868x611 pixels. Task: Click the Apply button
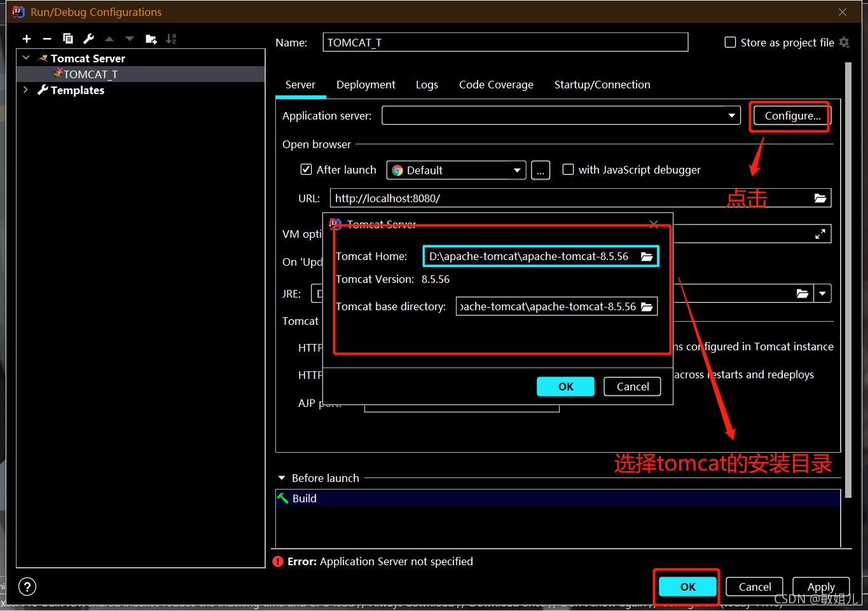(x=821, y=587)
